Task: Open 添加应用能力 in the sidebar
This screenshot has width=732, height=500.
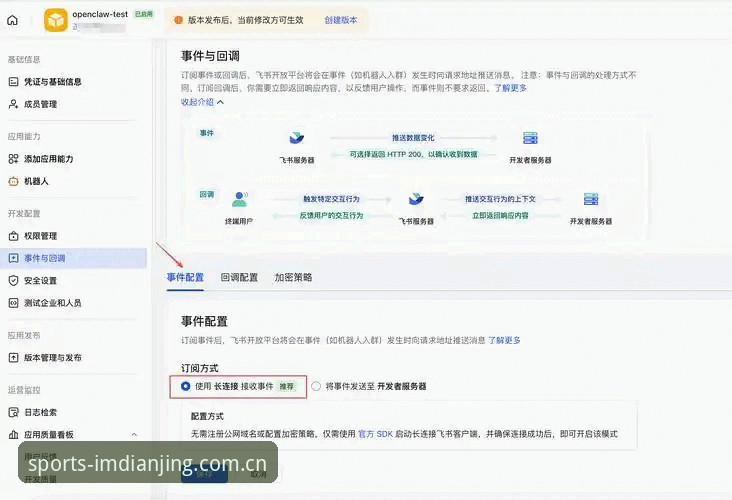Action: click(49, 159)
